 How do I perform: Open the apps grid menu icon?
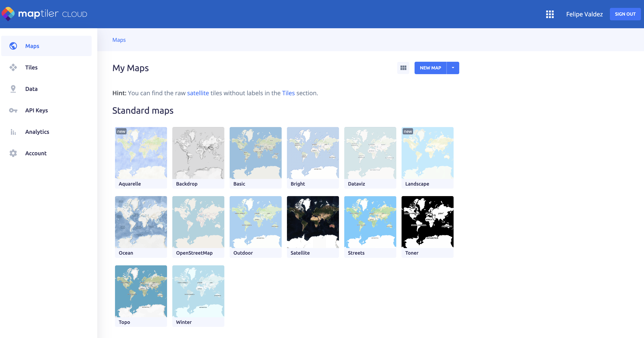click(x=550, y=14)
